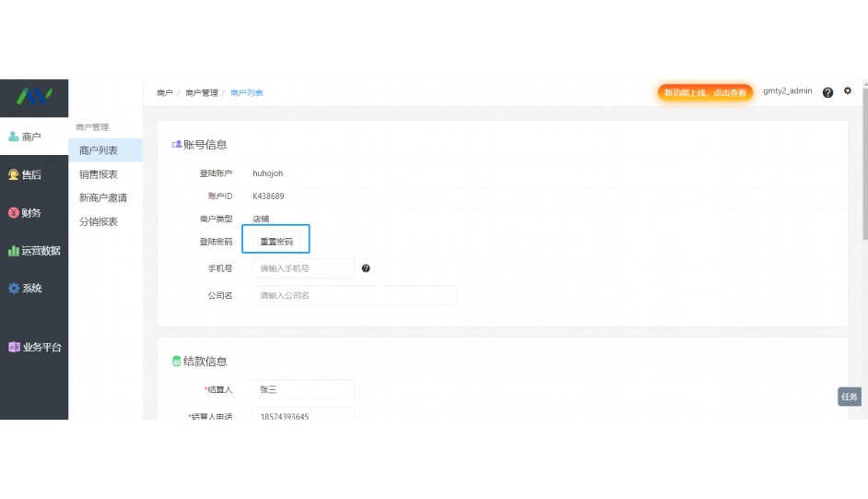Open the 运营数据 section in sidebar

(x=34, y=250)
